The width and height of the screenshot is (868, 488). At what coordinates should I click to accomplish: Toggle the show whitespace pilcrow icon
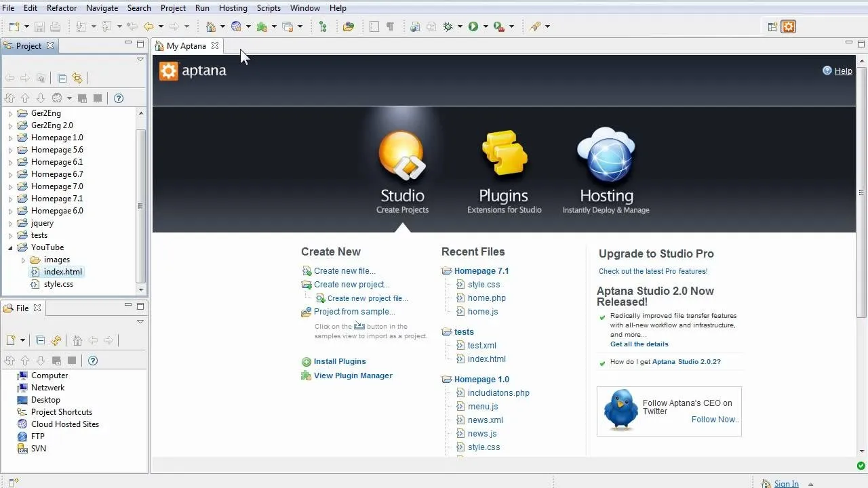[x=390, y=26]
